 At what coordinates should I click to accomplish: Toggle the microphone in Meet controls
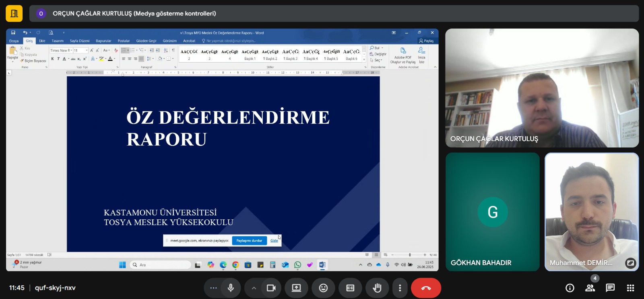point(231,288)
